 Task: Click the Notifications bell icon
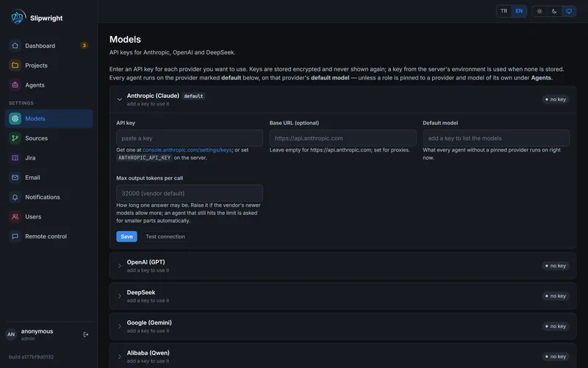[15, 197]
